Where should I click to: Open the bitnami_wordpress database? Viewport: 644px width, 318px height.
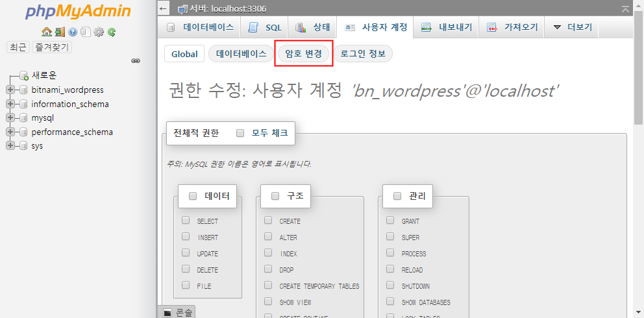(x=68, y=90)
